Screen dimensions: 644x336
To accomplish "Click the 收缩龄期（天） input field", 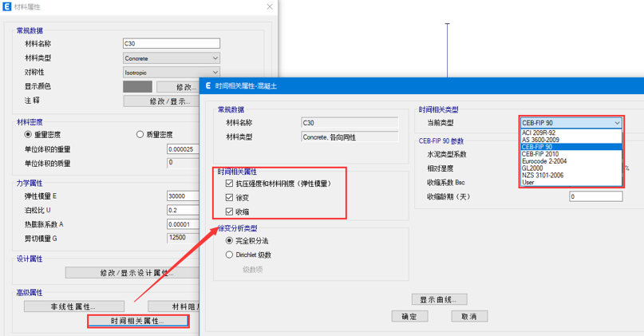I will pos(596,196).
